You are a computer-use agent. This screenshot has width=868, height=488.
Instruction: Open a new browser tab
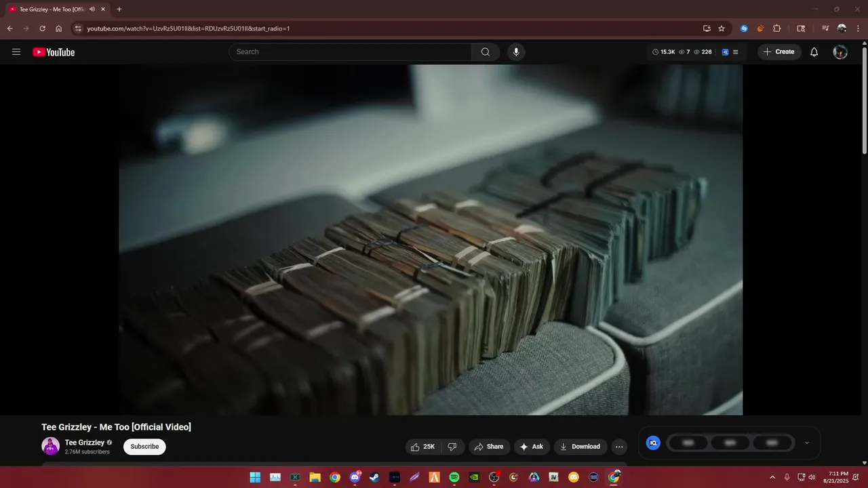coord(119,9)
